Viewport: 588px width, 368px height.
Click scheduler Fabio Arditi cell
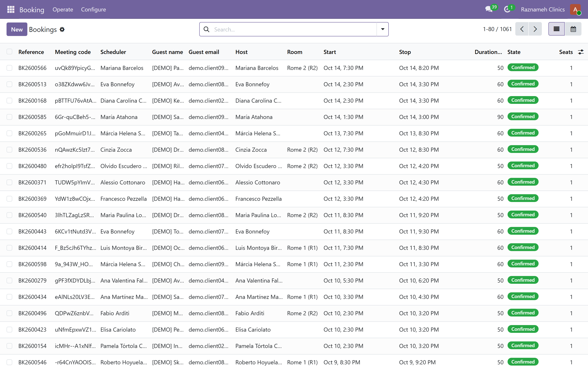click(115, 313)
